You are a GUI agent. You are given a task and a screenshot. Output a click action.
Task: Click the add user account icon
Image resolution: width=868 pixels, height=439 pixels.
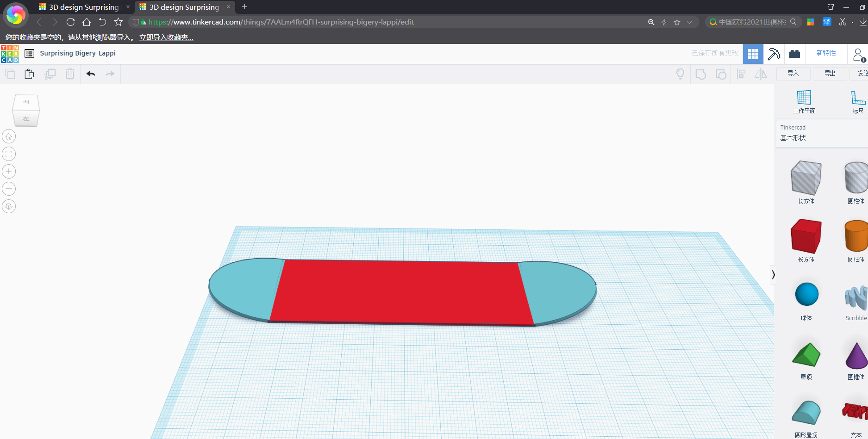click(859, 55)
